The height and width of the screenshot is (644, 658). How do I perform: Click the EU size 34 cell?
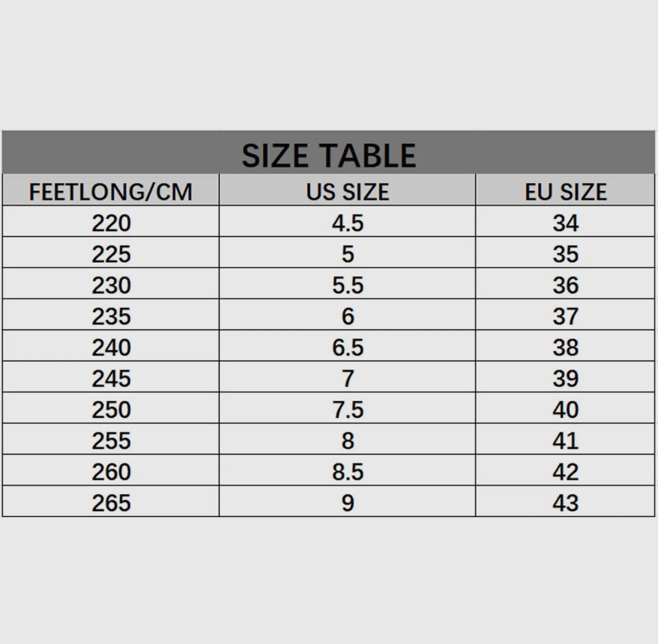point(565,223)
